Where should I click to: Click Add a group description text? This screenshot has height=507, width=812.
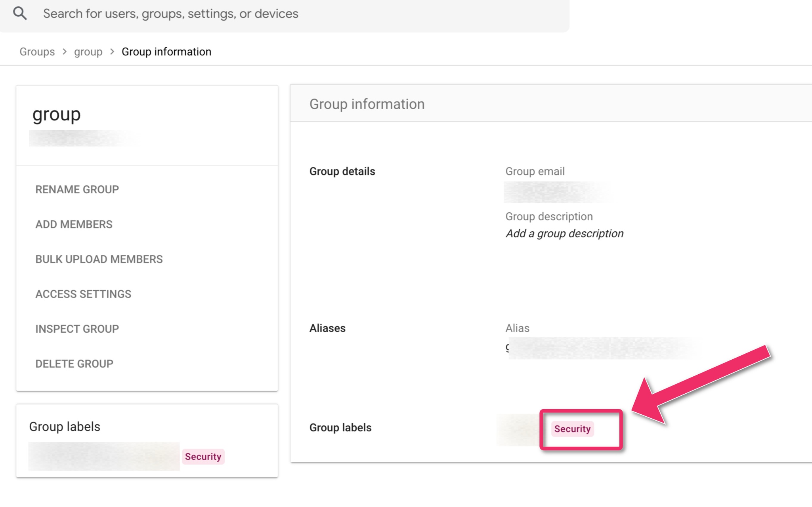pyautogui.click(x=564, y=234)
